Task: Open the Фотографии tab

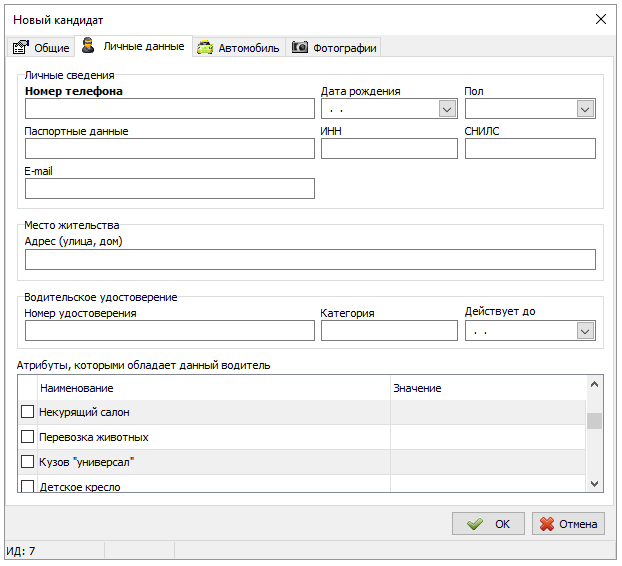Action: click(333, 48)
